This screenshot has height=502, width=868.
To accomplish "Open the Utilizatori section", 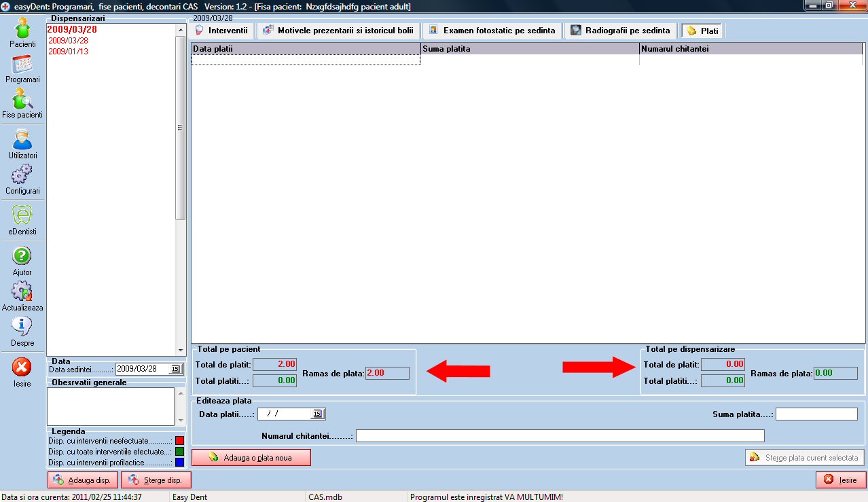I will 22,142.
